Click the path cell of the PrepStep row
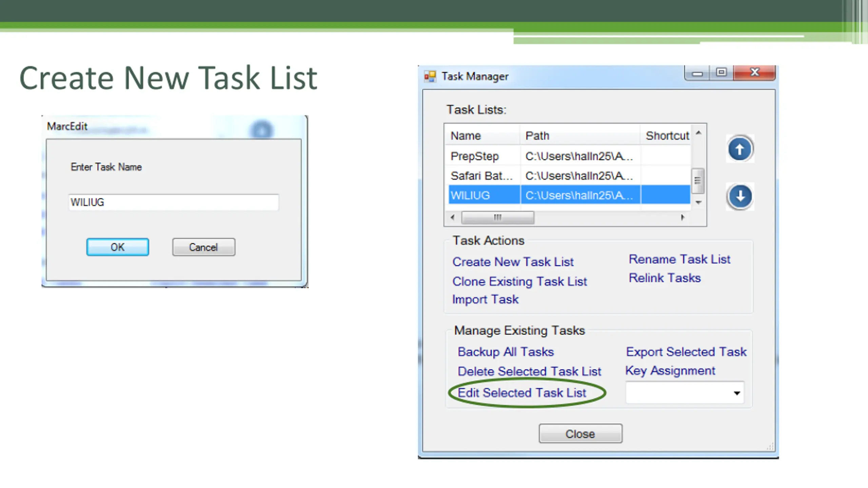Image resolution: width=868 pixels, height=488 pixels. pyautogui.click(x=580, y=156)
